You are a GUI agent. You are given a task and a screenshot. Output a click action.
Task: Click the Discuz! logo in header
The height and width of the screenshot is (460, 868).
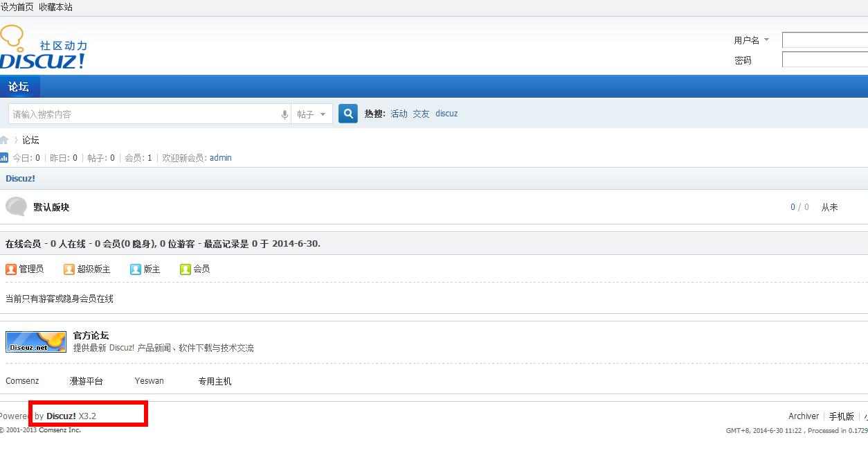click(x=43, y=48)
